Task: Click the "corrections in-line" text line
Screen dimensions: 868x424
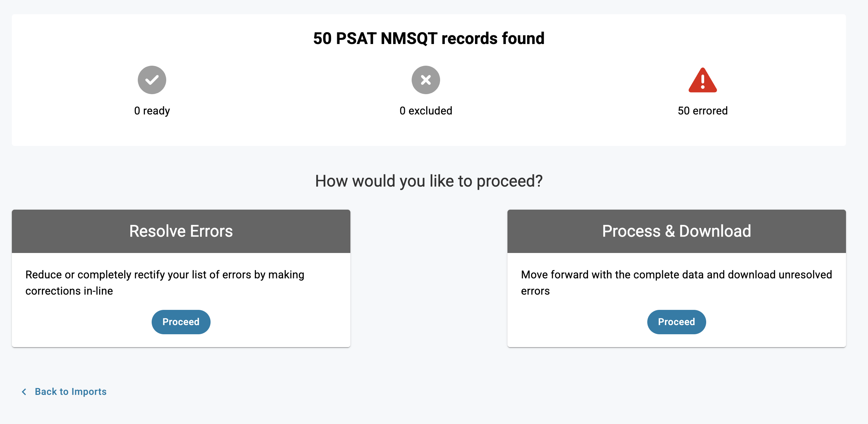Action: 69,291
